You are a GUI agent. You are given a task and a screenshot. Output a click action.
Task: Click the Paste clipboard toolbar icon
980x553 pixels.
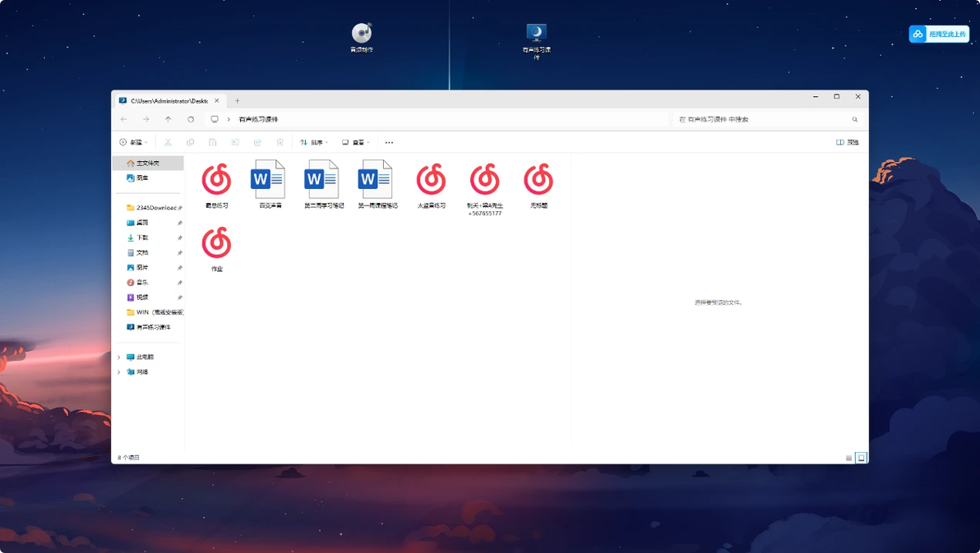coord(212,142)
